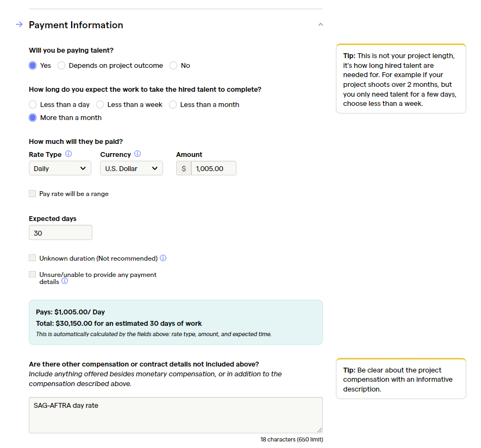Select the Yes paying talent option

(33, 66)
